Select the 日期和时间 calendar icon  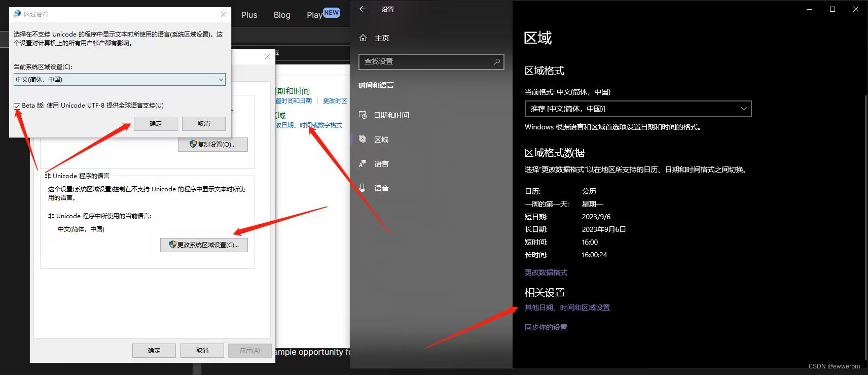(x=363, y=115)
